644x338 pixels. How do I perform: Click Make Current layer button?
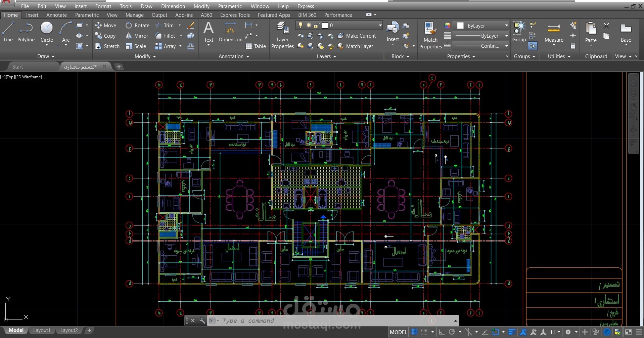click(357, 36)
